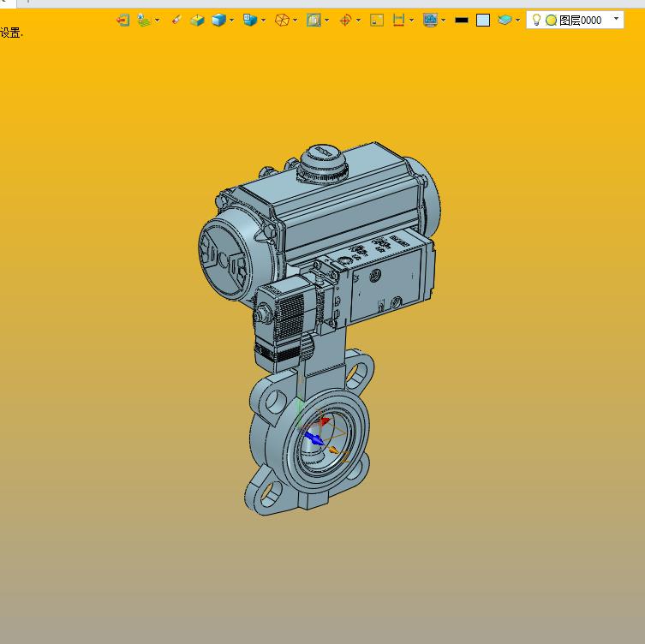The width and height of the screenshot is (645, 644).
Task: Click the blue axis arrow on the valve
Action: click(x=314, y=438)
